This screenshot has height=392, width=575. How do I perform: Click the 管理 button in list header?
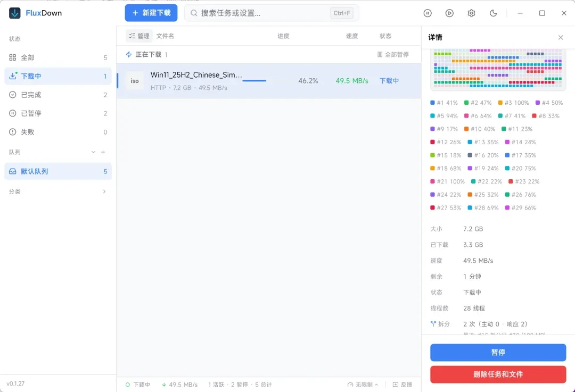(139, 36)
